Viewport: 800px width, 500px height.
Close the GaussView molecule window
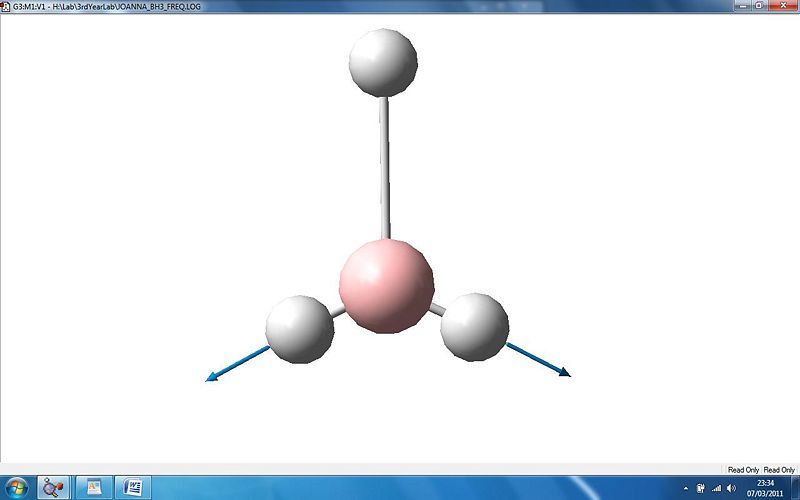tap(784, 6)
